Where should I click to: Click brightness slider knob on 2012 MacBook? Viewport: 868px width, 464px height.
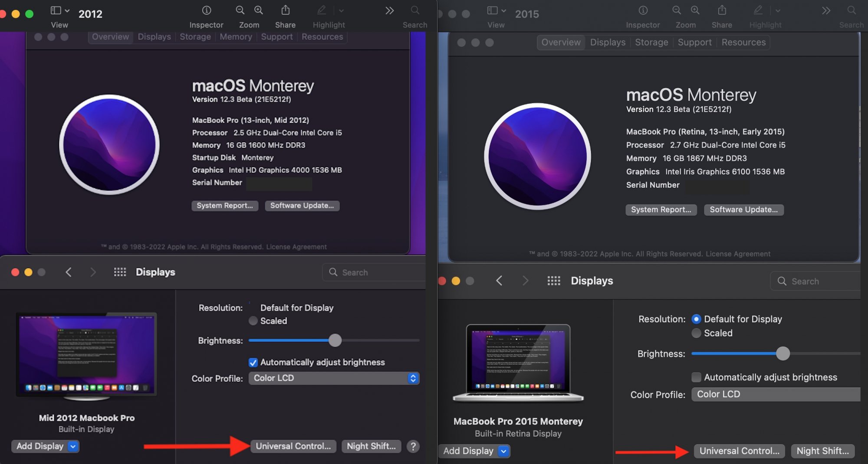335,340
